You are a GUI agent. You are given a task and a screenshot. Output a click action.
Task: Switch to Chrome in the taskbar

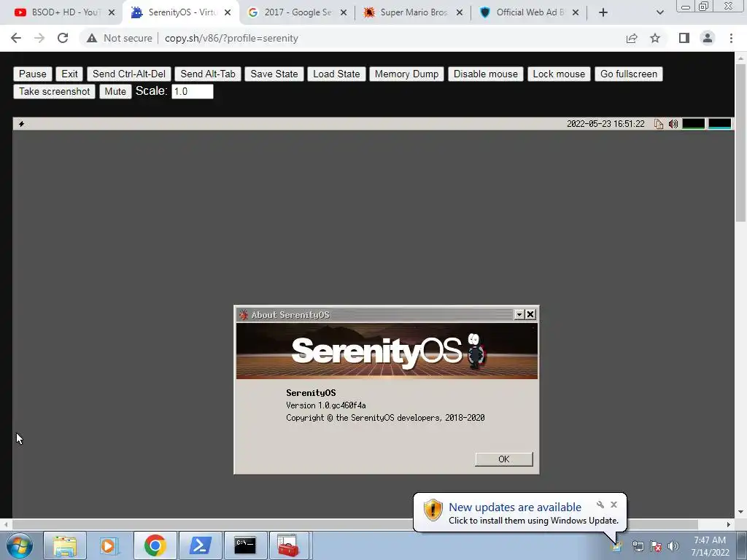click(155, 545)
